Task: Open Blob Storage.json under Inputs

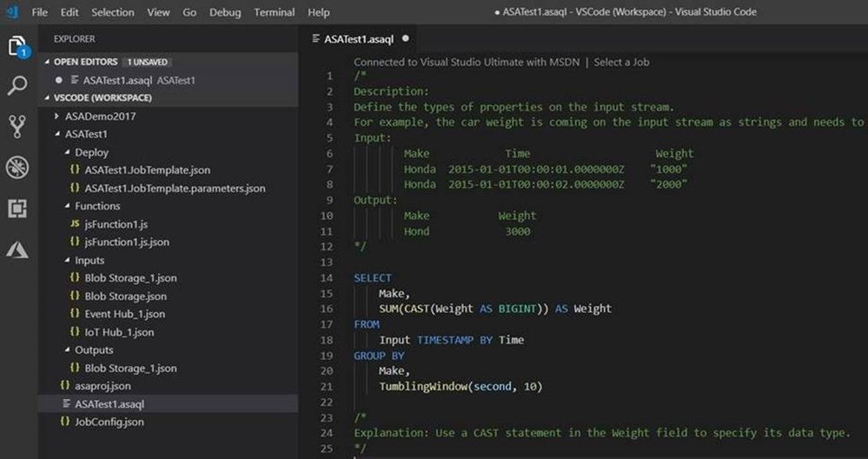Action: pyautogui.click(x=169, y=296)
